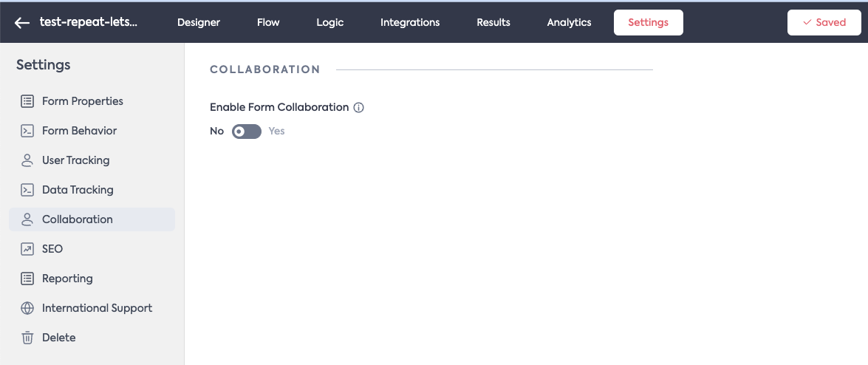Screen dimensions: 868x365
Task: Click the test-repeat-lets form title
Action: pyautogui.click(x=89, y=22)
